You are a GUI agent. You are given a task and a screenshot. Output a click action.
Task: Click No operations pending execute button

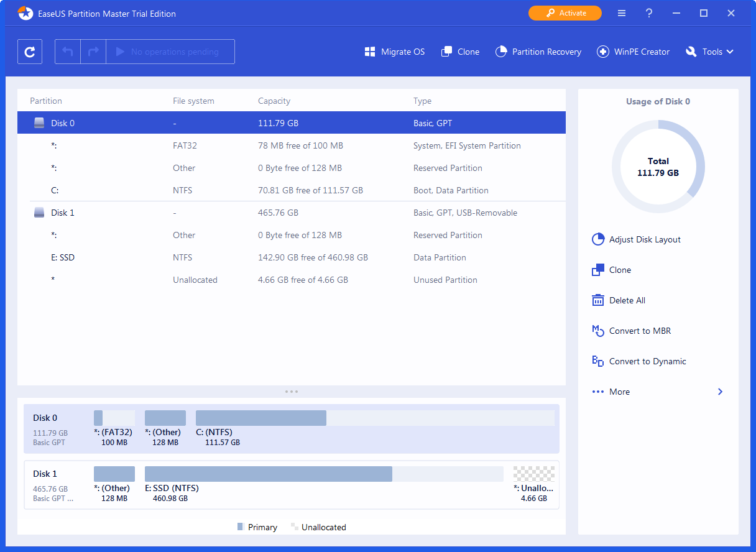pos(170,52)
